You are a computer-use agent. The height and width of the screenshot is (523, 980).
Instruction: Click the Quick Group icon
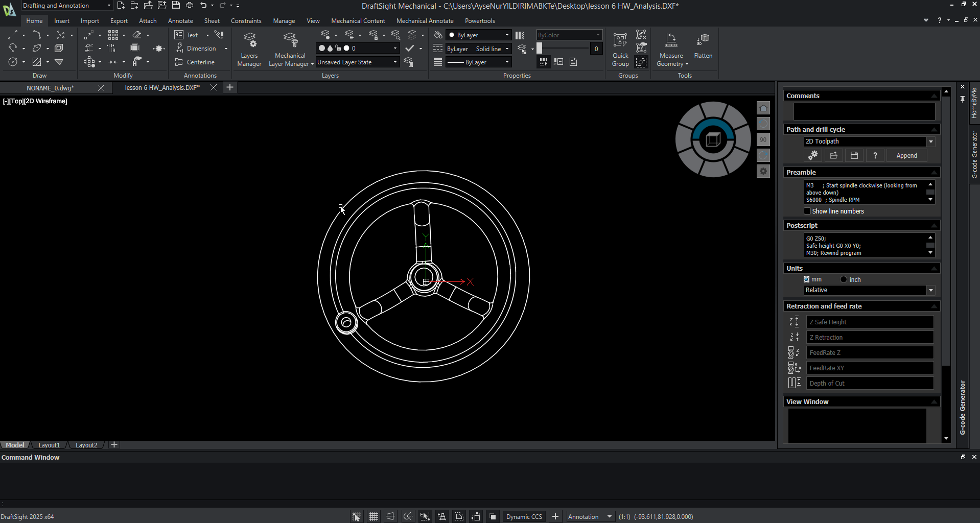pyautogui.click(x=620, y=49)
